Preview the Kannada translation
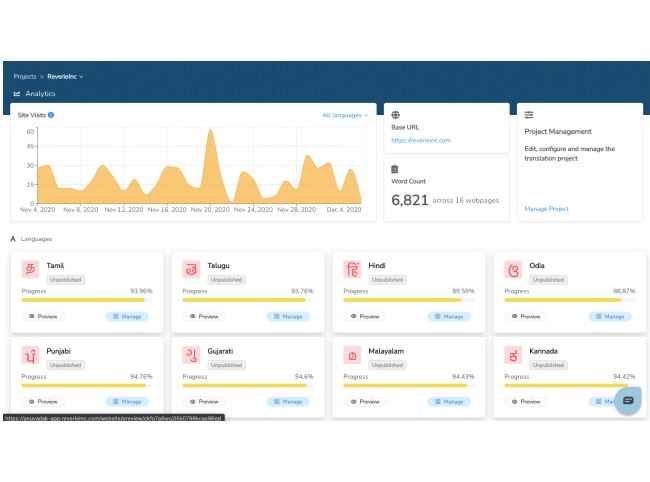Viewport: 650px width, 482px height. pyautogui.click(x=526, y=402)
